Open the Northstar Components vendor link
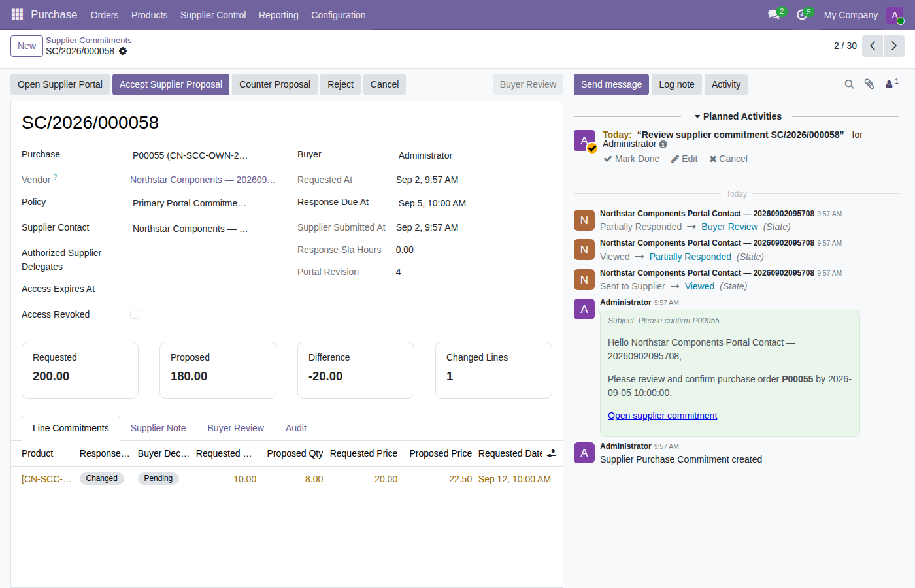The image size is (915, 588). point(203,180)
